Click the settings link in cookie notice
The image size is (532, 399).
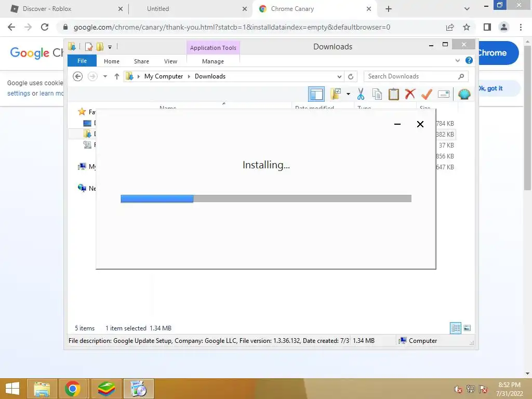tap(19, 94)
